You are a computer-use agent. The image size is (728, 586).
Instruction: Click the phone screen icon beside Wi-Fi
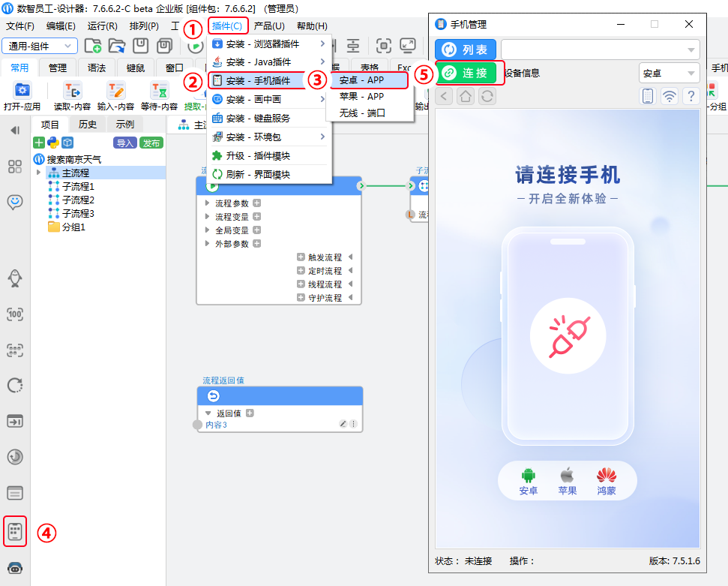point(648,96)
